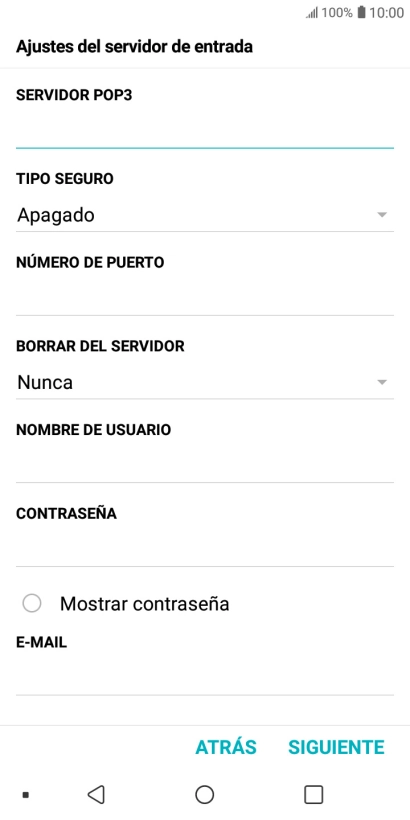This screenshot has width=410, height=820.
Task: Tap the Mostrar contraseña label text
Action: [144, 604]
